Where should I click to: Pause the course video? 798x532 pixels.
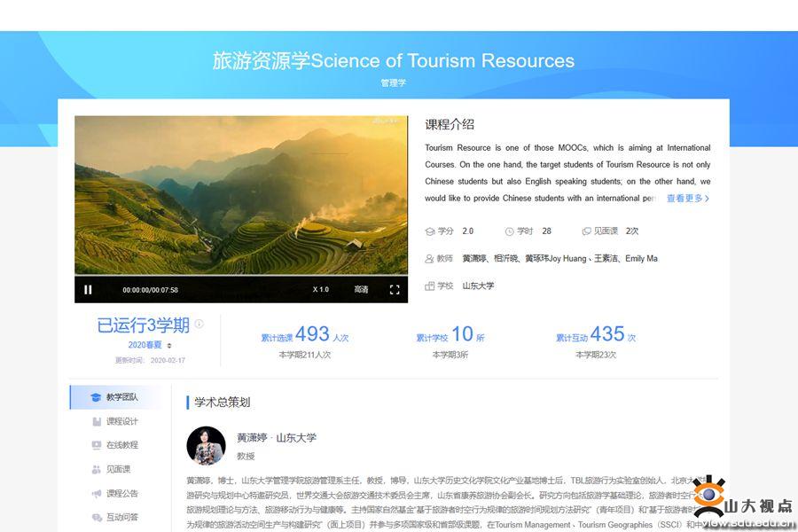coord(88,289)
